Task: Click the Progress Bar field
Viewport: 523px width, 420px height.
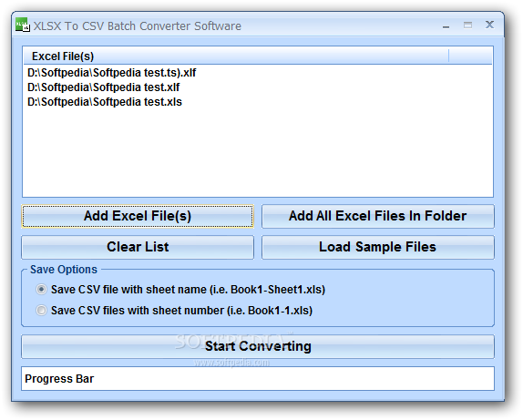Action: 258,379
